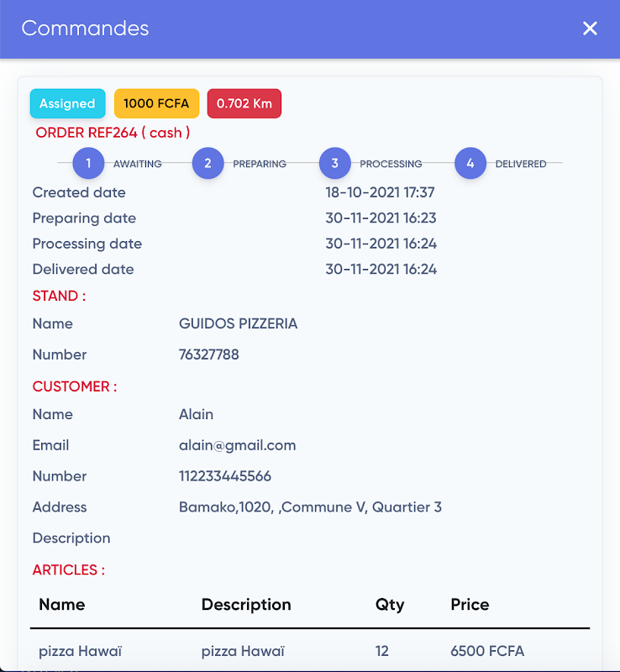Click the Description column header
Screen dimensions: 620x672
point(246,605)
